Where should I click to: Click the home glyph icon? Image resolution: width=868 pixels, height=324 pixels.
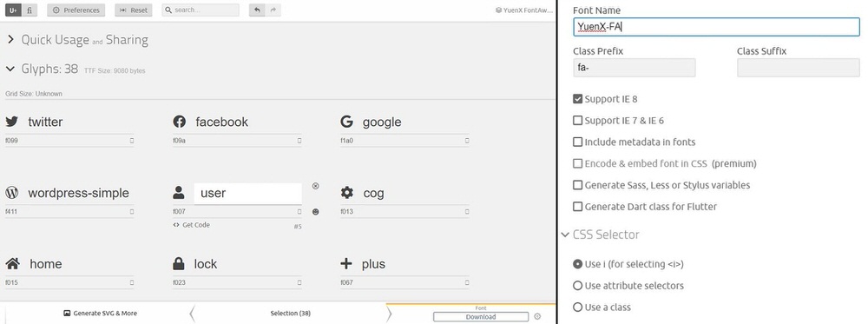pyautogui.click(x=12, y=264)
